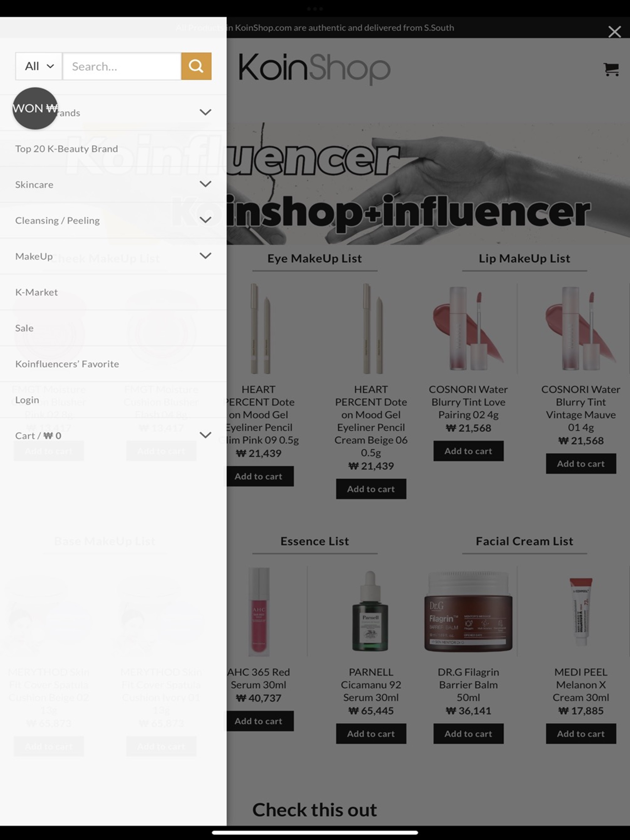Add PARNELL Cicamanu 92 Serum to cart
Screen dimensions: 630x840
[371, 734]
